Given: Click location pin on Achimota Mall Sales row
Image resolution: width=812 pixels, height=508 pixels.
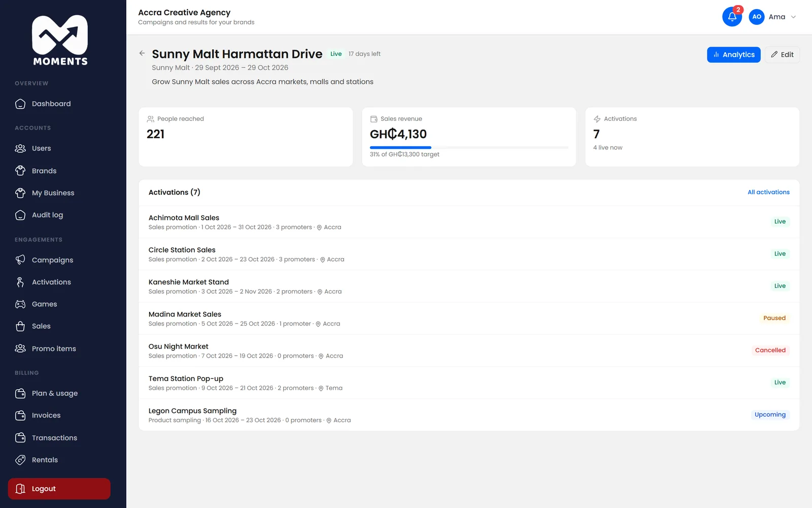Looking at the screenshot, I should click(319, 228).
